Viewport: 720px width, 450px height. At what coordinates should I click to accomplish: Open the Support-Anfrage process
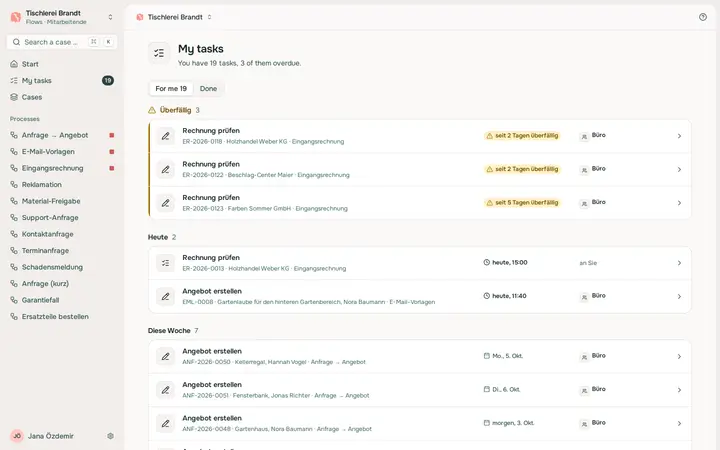[x=62, y=218]
